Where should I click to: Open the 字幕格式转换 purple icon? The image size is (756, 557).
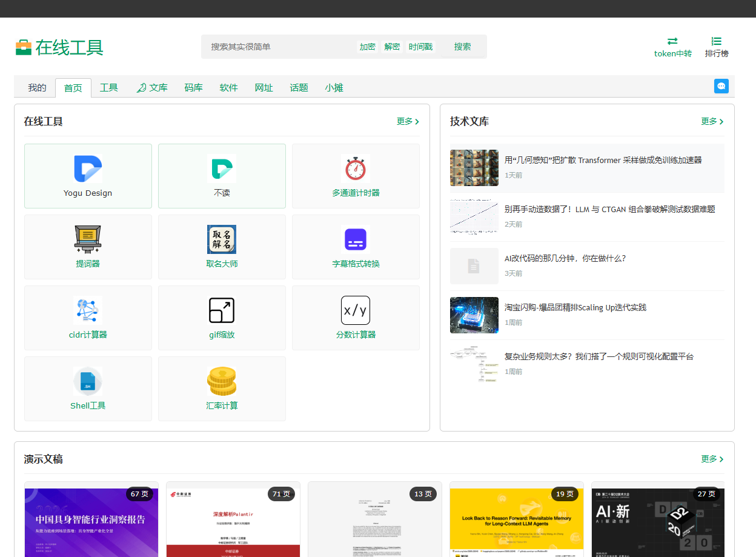click(356, 239)
